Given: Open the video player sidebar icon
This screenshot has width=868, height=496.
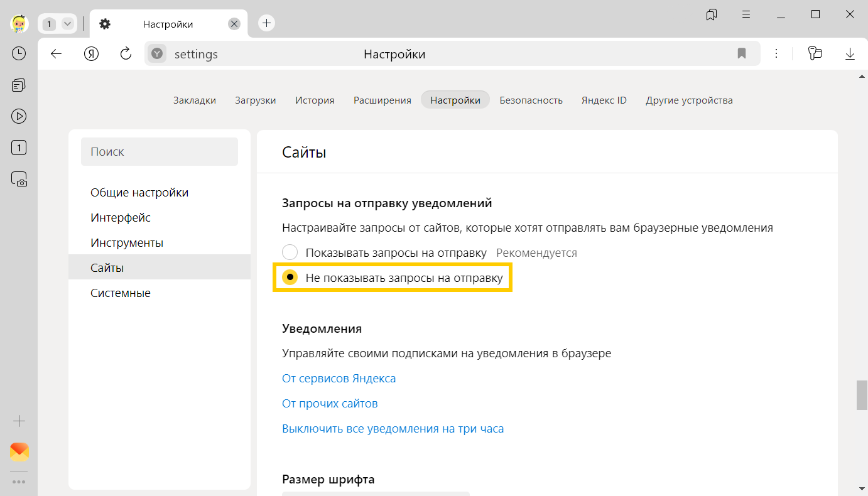Looking at the screenshot, I should point(19,116).
